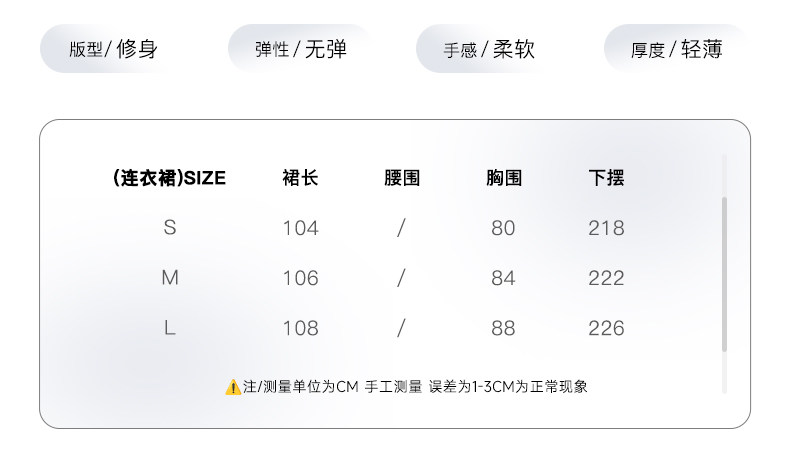This screenshot has width=790, height=456.
Task: Click the M size row label
Action: [170, 278]
